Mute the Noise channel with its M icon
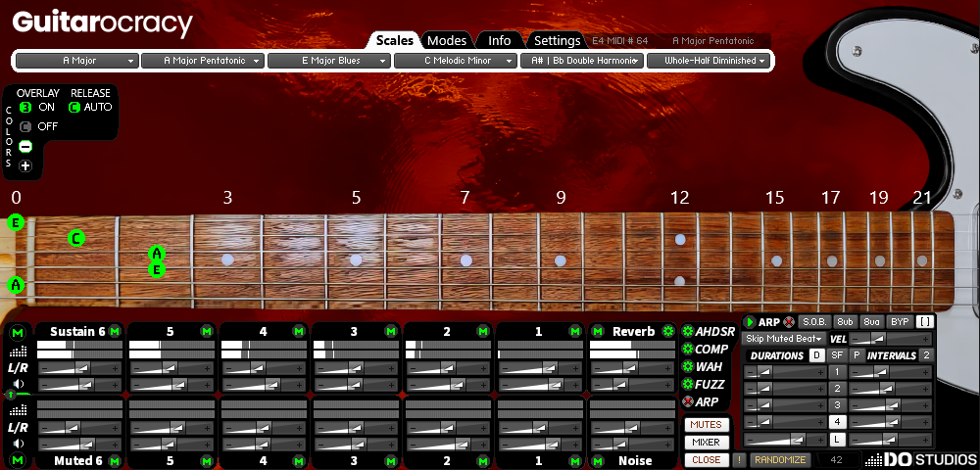Viewport: 980px width, 470px height. click(598, 461)
